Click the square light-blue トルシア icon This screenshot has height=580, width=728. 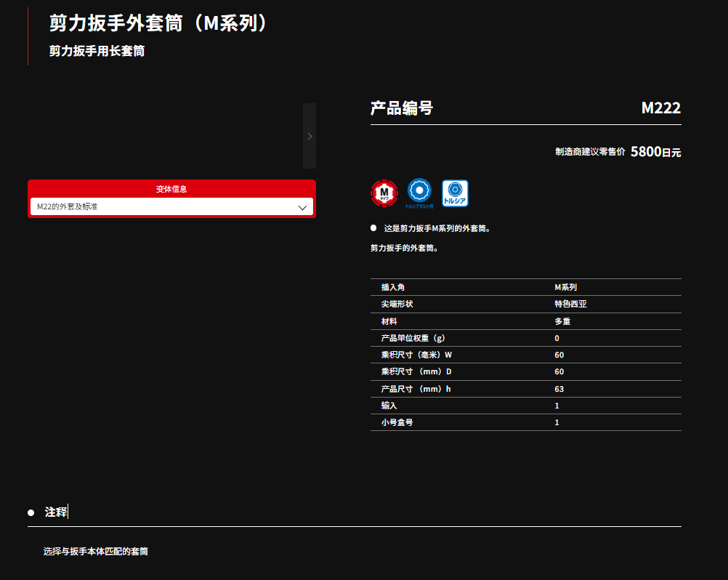pyautogui.click(x=455, y=193)
